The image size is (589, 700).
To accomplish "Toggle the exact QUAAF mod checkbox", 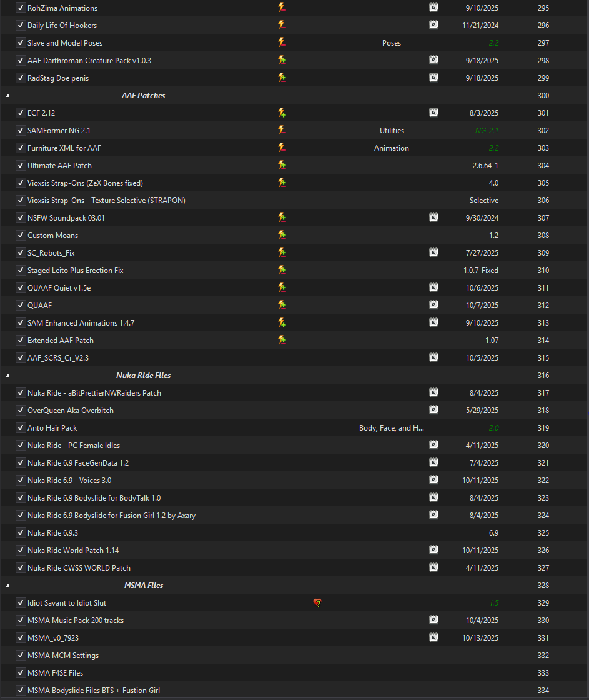I will pos(20,306).
